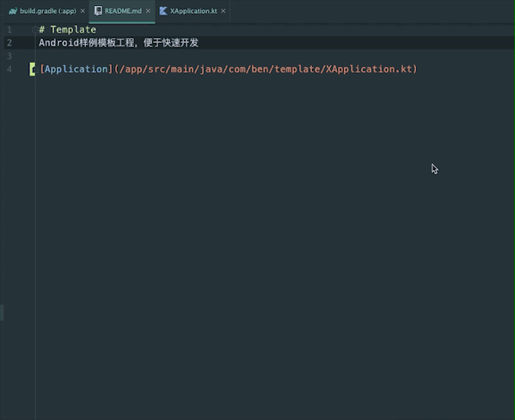Click the markdown file icon on README.md tab

(98, 11)
